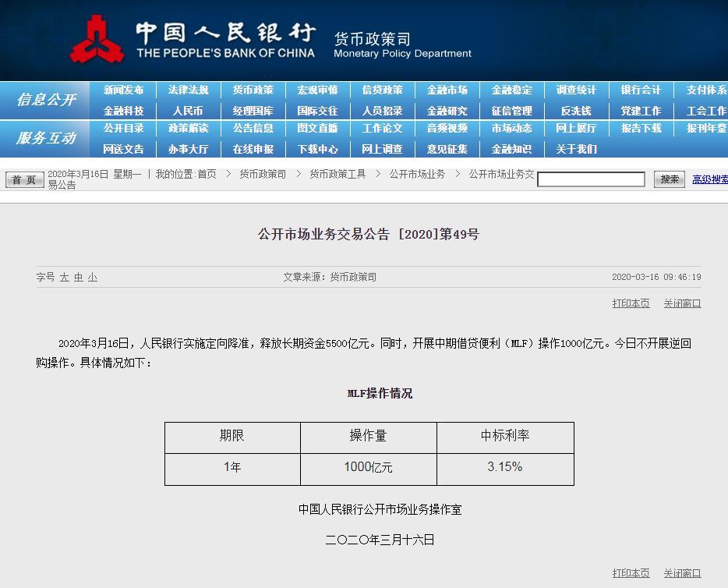This screenshot has width=728, height=588.
Task: Click 货币政策司 in breadcrumb
Action: 263,174
